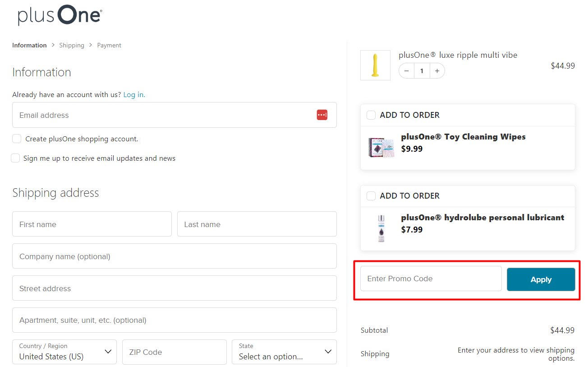588x367 pixels.
Task: Click the hydrolube lubricant product image
Action: [x=381, y=228]
